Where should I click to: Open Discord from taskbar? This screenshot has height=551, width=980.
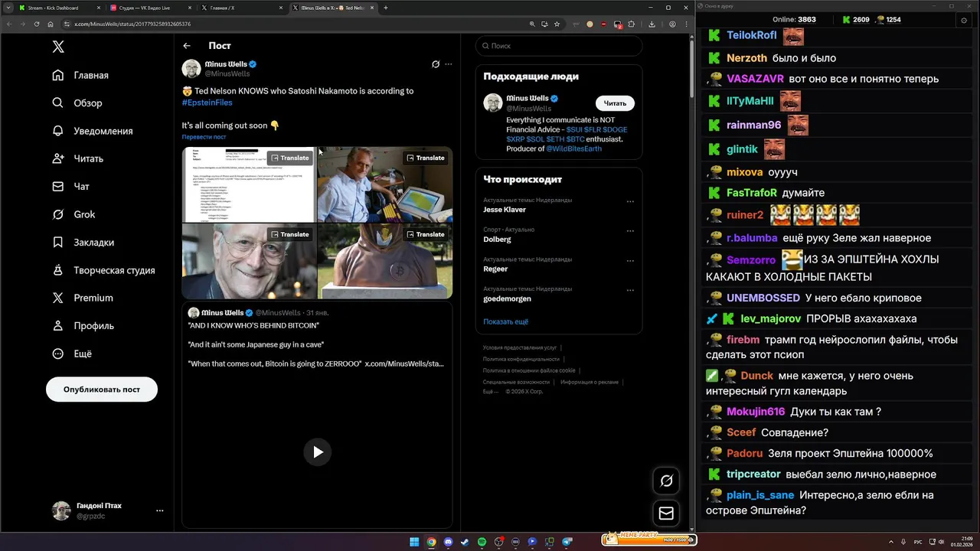click(448, 542)
